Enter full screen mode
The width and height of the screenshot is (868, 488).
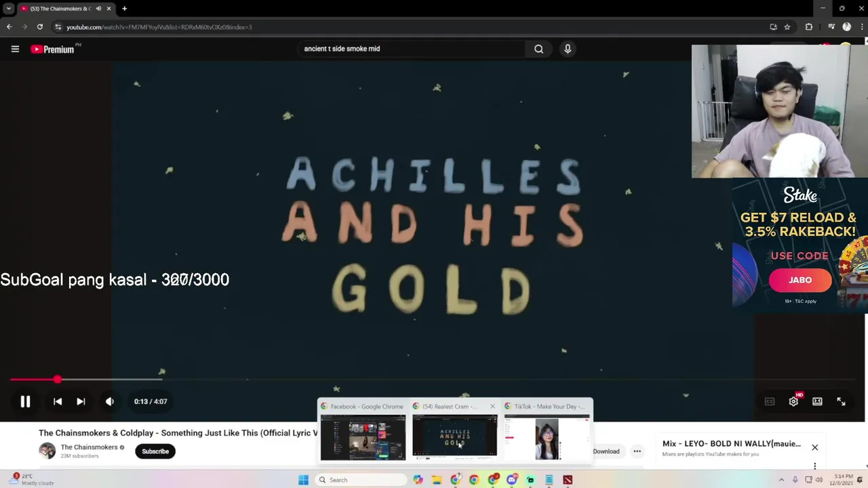[x=841, y=401]
